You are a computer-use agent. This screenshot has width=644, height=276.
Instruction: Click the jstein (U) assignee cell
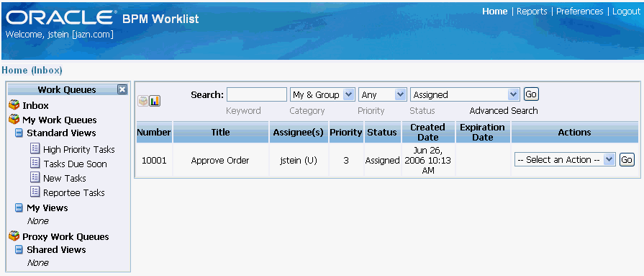[299, 161]
